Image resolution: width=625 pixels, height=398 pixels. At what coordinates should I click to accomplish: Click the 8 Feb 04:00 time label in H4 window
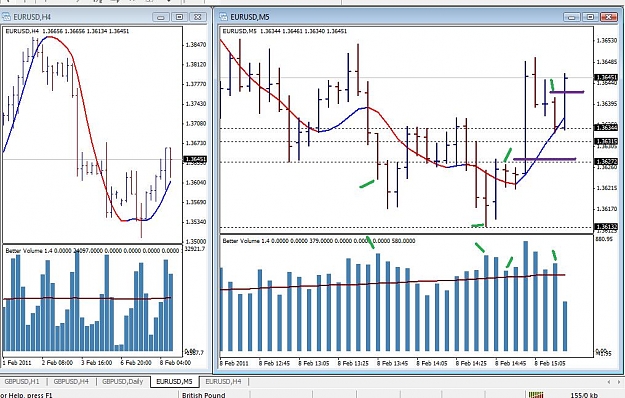click(x=175, y=363)
